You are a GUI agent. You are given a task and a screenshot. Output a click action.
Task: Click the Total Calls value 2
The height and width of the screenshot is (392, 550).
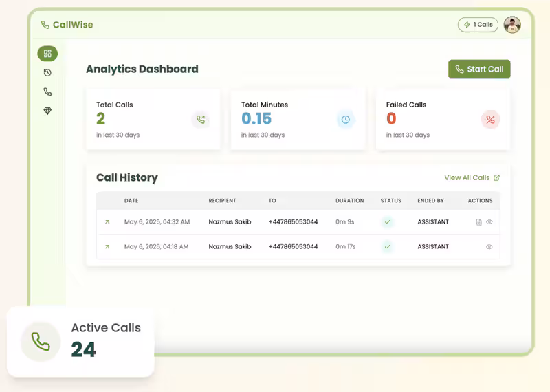point(100,118)
